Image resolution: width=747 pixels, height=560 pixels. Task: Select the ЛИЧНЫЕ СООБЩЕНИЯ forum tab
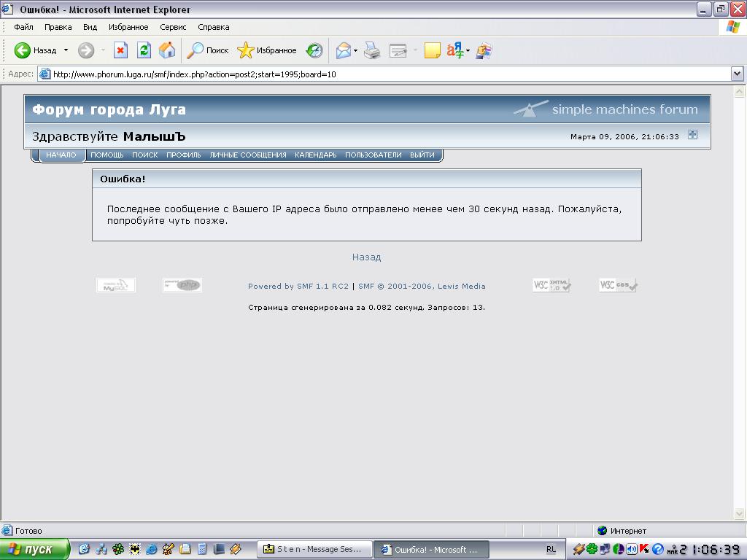tap(248, 155)
